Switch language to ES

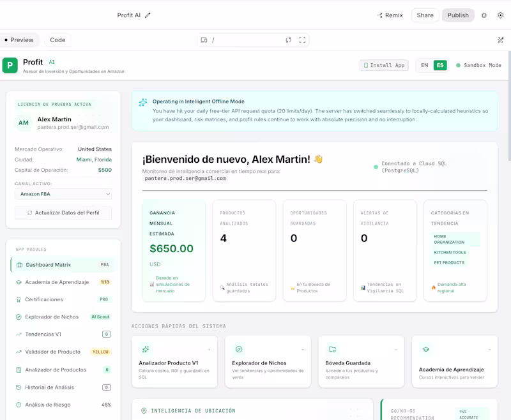(440, 65)
